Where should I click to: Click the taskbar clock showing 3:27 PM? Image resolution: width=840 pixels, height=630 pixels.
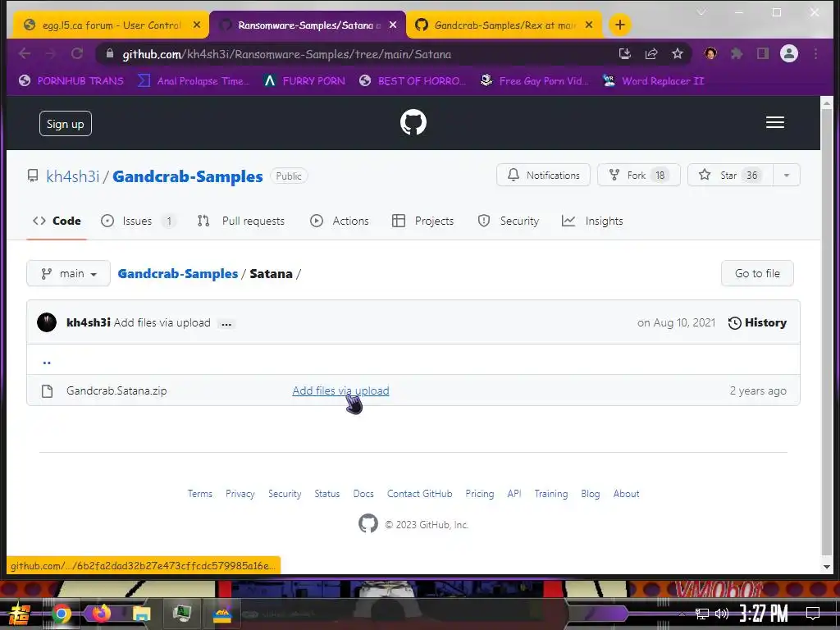click(764, 613)
